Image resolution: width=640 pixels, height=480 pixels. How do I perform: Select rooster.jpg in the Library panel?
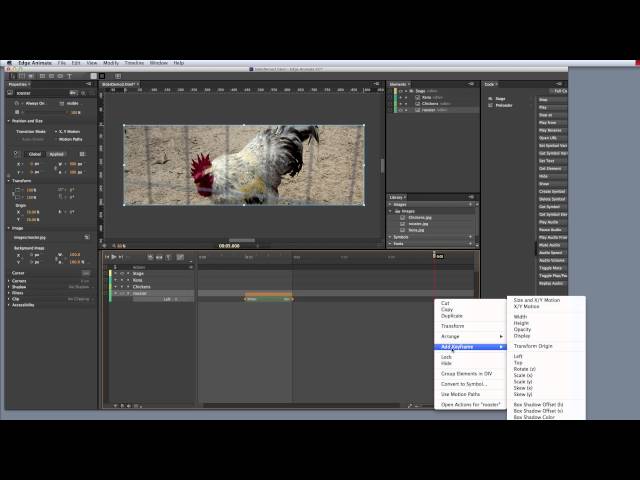(x=419, y=224)
